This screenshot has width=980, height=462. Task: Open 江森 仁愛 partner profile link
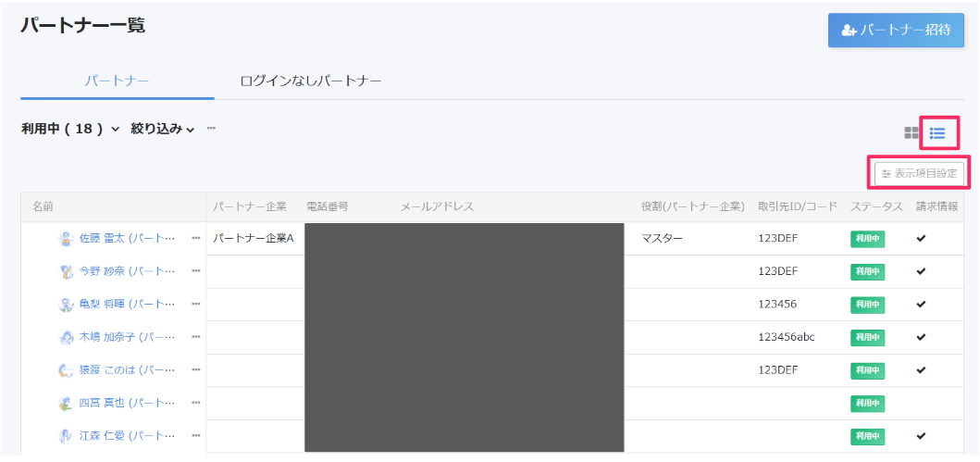click(128, 436)
